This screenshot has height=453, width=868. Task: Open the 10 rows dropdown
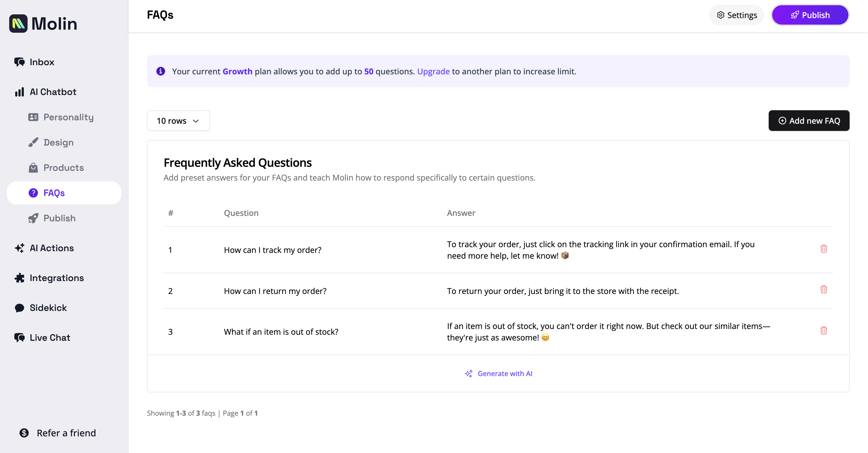click(178, 120)
